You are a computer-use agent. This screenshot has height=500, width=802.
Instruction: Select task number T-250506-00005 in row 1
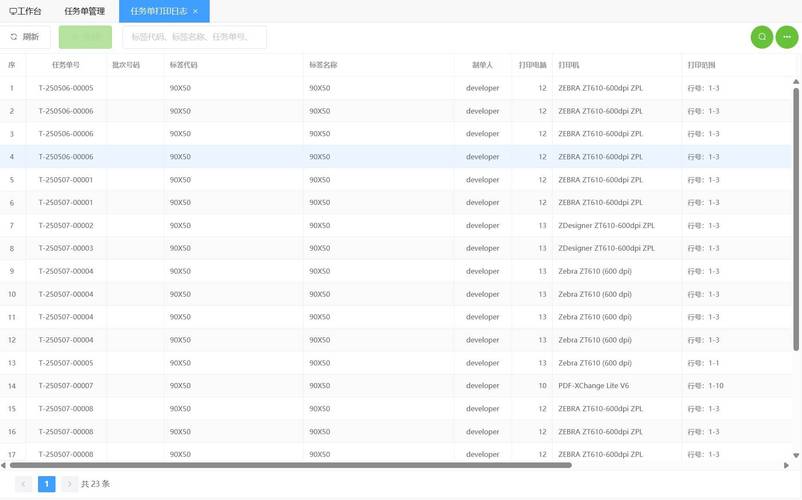pyautogui.click(x=66, y=88)
